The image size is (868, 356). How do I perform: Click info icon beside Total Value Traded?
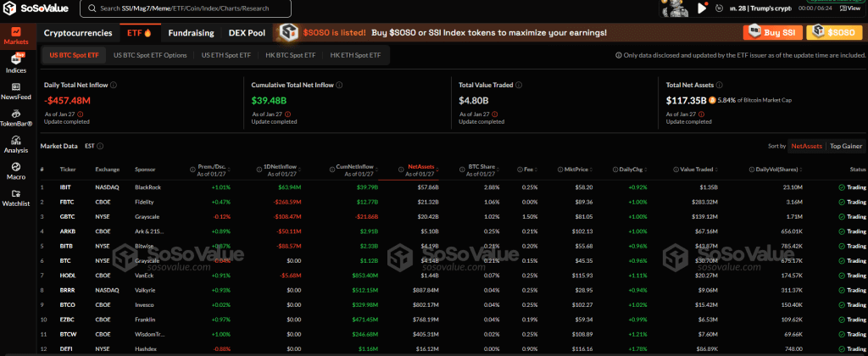tap(520, 86)
